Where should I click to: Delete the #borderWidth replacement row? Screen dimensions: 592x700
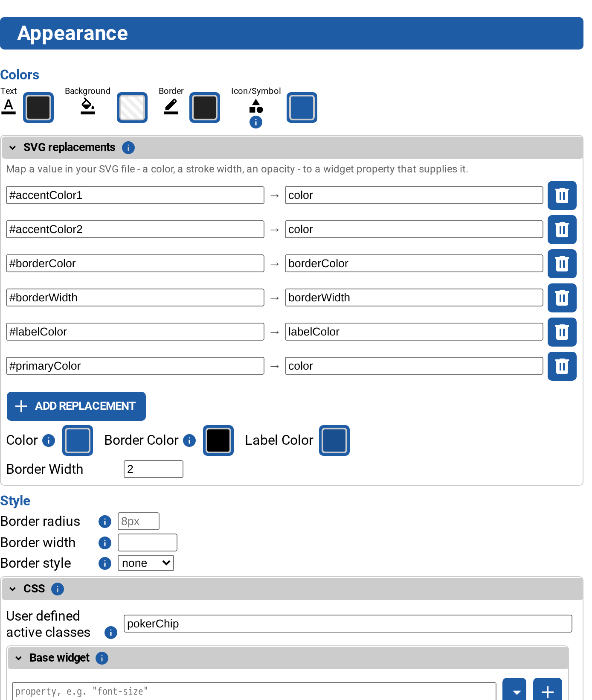(562, 298)
